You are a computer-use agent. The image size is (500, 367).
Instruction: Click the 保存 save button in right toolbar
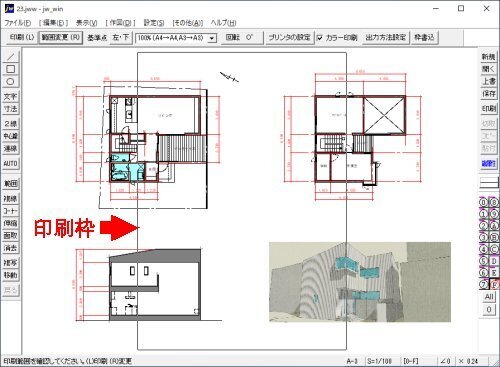pos(489,93)
